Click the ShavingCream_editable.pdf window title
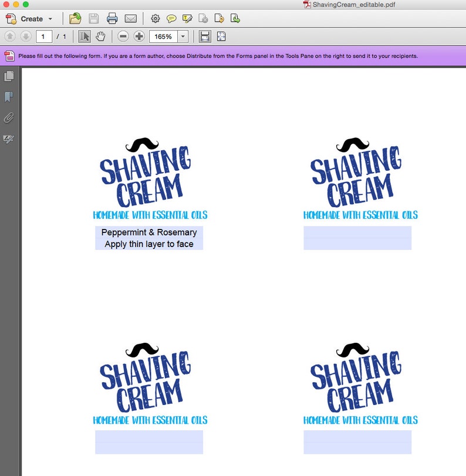This screenshot has height=476, width=466. coord(354,5)
